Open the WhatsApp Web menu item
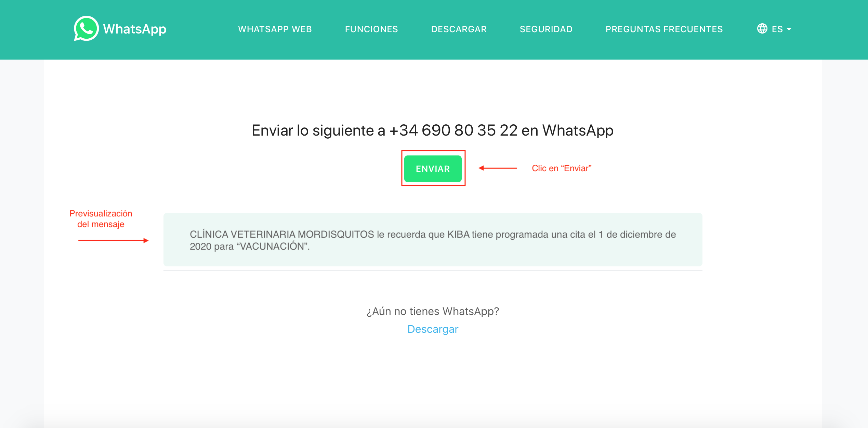The width and height of the screenshot is (868, 428). (x=275, y=29)
